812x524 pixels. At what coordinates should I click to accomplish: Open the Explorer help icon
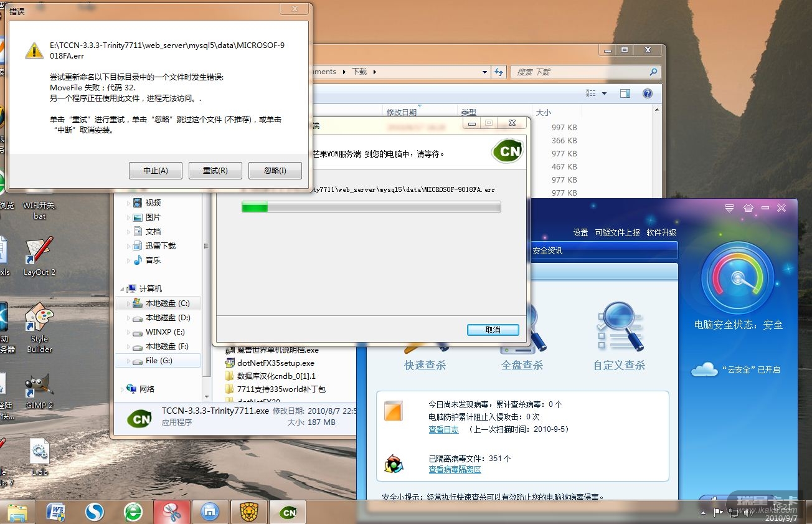pyautogui.click(x=648, y=93)
